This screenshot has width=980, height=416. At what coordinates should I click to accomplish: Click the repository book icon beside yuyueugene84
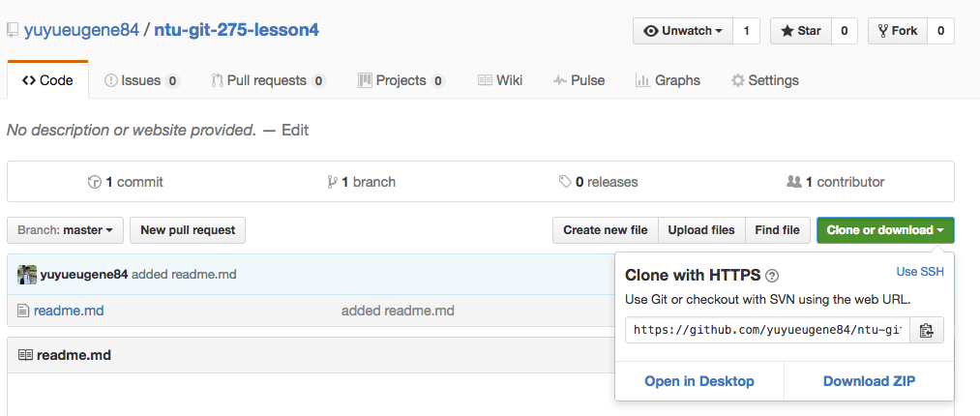13,31
